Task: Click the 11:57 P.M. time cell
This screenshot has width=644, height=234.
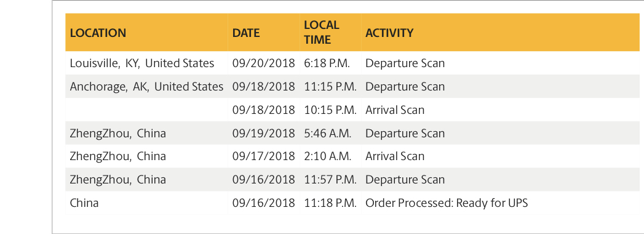Action: (x=331, y=180)
